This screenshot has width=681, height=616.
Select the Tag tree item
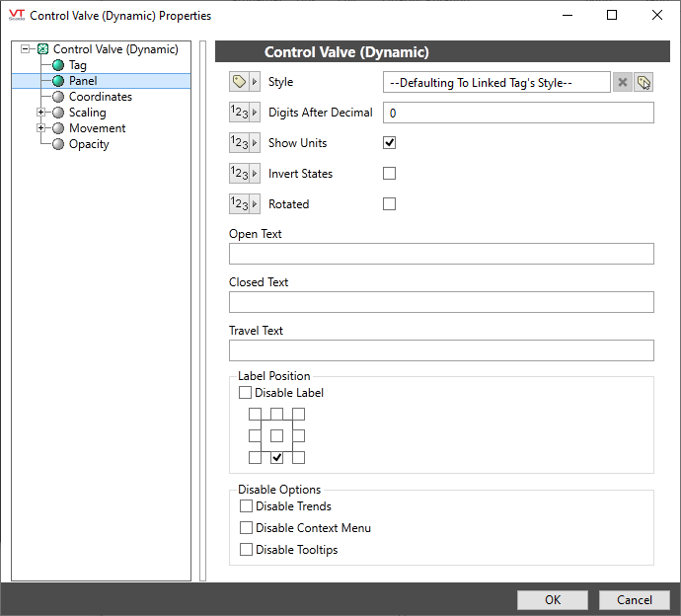pyautogui.click(x=78, y=65)
